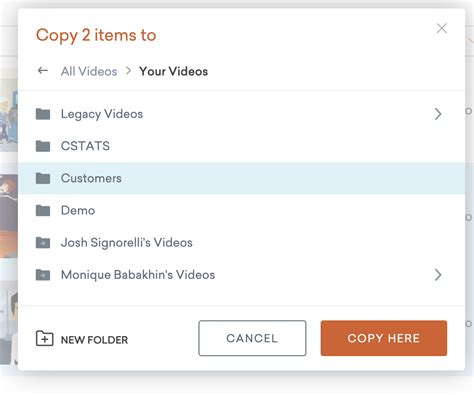Select Monique Babakhin's Videos name
The height and width of the screenshot is (395, 474).
pyautogui.click(x=138, y=275)
